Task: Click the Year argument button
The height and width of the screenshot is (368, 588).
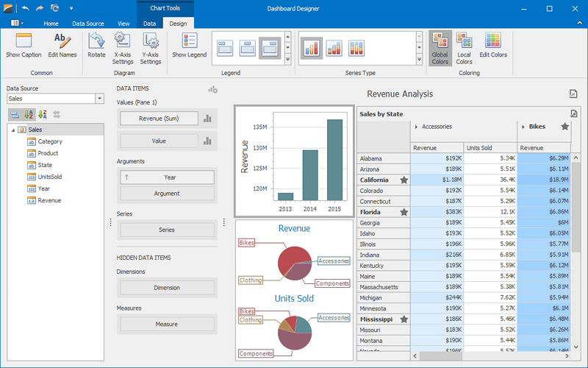Action: (x=167, y=177)
